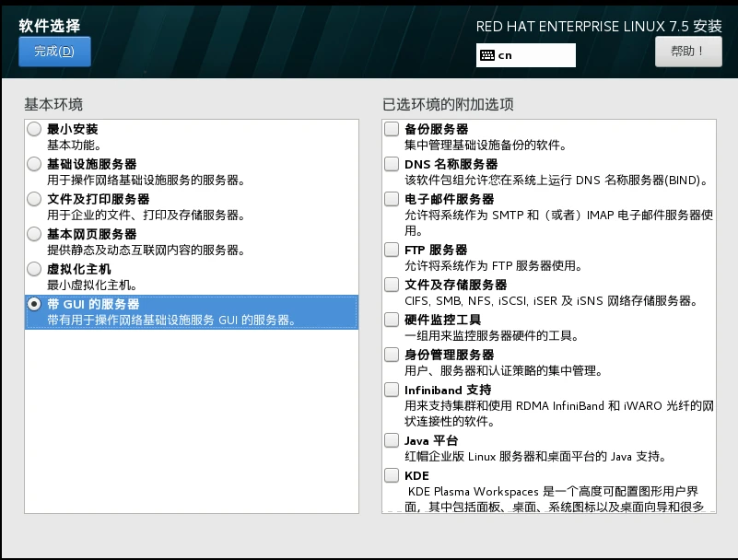Image resolution: width=738 pixels, height=560 pixels.
Task: Check the 电子邮件服务器 option
Action: [392, 199]
